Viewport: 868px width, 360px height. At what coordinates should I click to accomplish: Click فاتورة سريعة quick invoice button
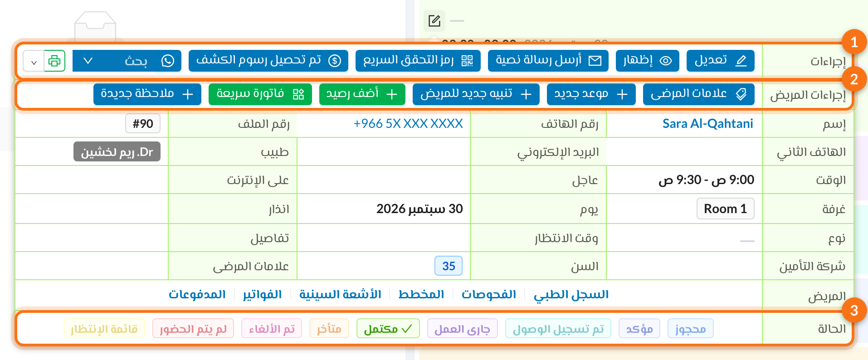pos(260,94)
